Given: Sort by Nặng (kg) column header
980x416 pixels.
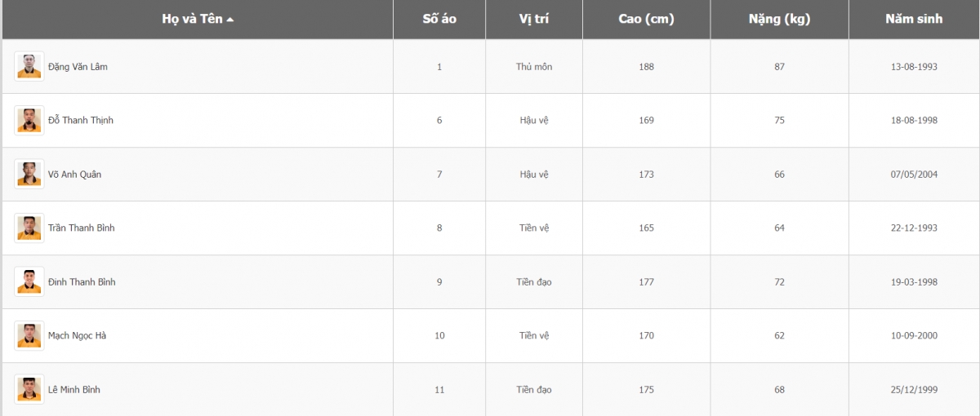Looking at the screenshot, I should (x=779, y=19).
